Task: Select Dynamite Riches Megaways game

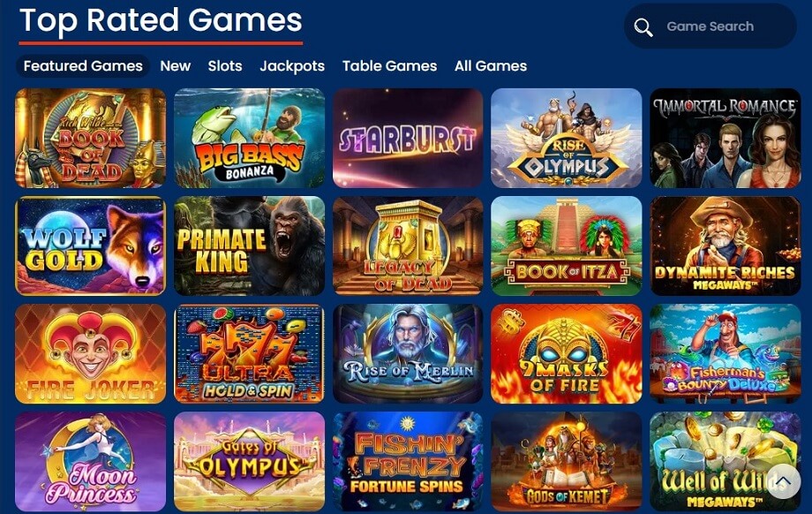Action: click(725, 246)
